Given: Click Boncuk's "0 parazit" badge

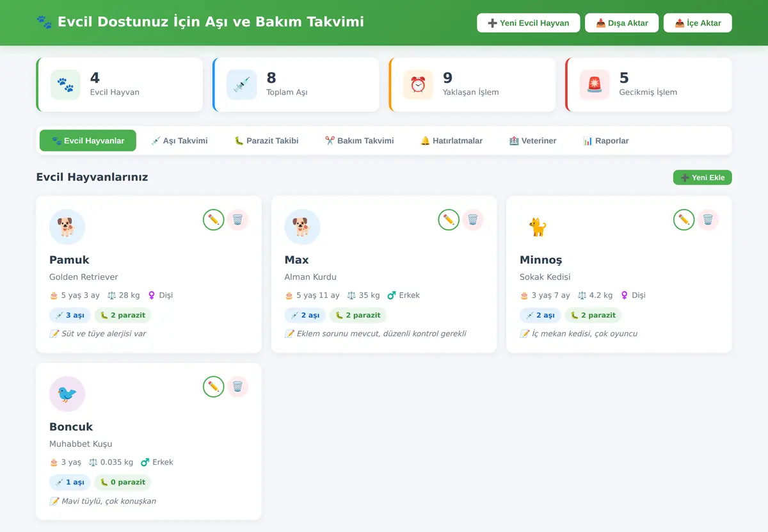Looking at the screenshot, I should pyautogui.click(x=123, y=483).
